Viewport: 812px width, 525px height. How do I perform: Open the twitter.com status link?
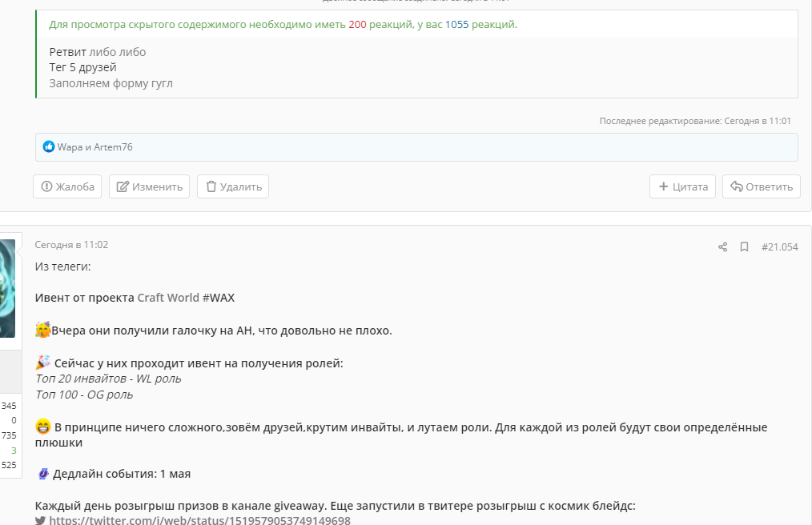[x=200, y=520]
